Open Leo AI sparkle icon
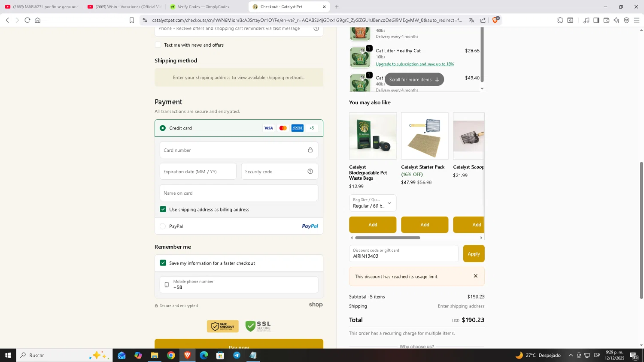Image resolution: width=644 pixels, height=362 pixels. click(617, 20)
